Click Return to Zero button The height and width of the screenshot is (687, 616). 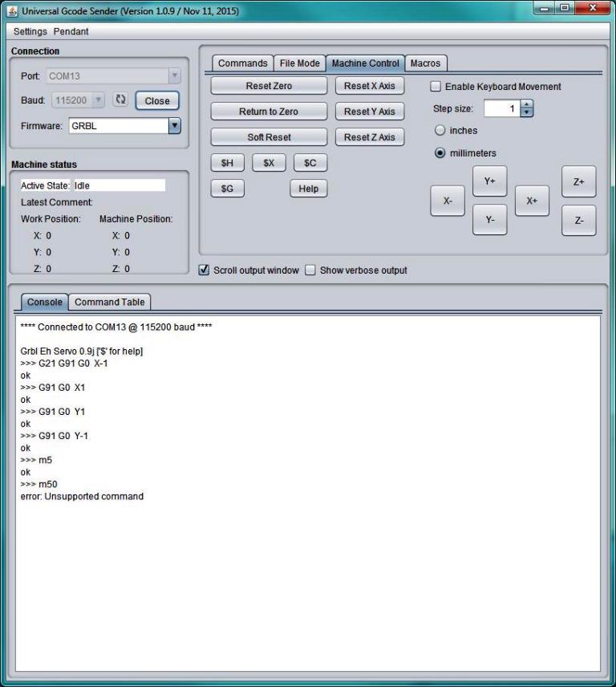269,112
